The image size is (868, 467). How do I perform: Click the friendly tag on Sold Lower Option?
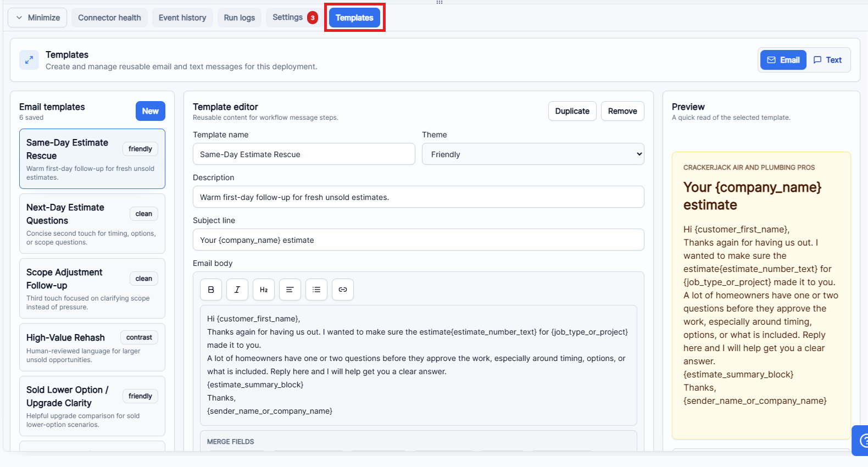140,396
